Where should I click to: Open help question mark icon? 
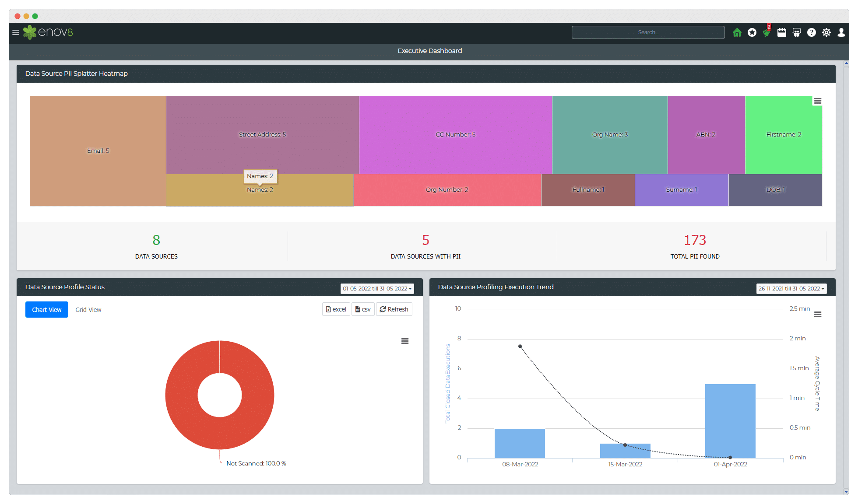coord(812,32)
